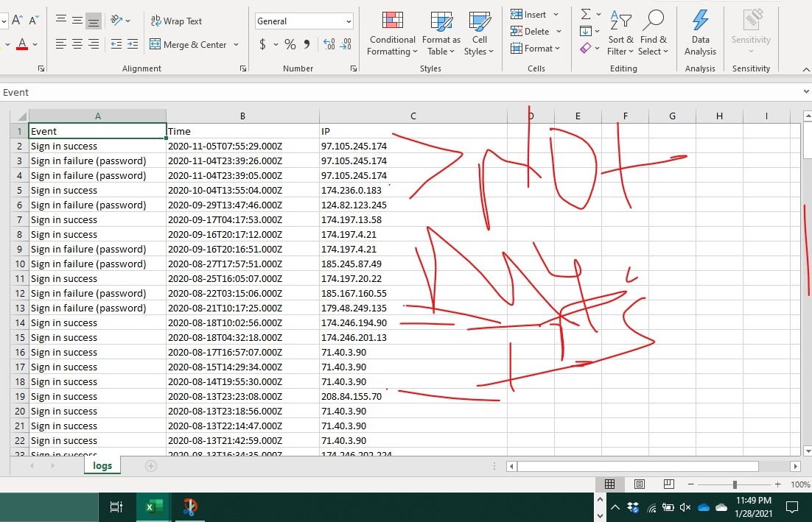Toggle Bottom Align for cells
Image resolution: width=812 pixels, height=522 pixels.
94,21
